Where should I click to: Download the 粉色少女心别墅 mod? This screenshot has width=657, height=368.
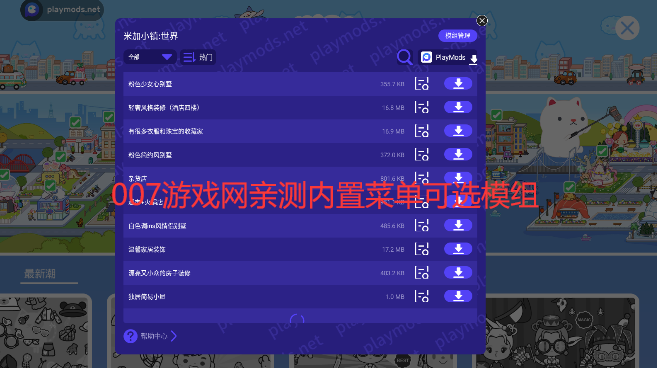tap(458, 83)
